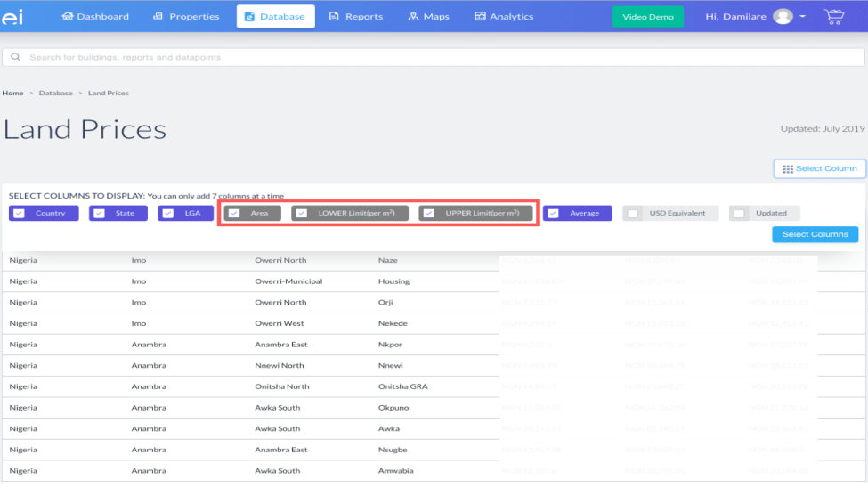This screenshot has height=488, width=868.
Task: Click the Land Prices page heading
Action: pos(85,130)
